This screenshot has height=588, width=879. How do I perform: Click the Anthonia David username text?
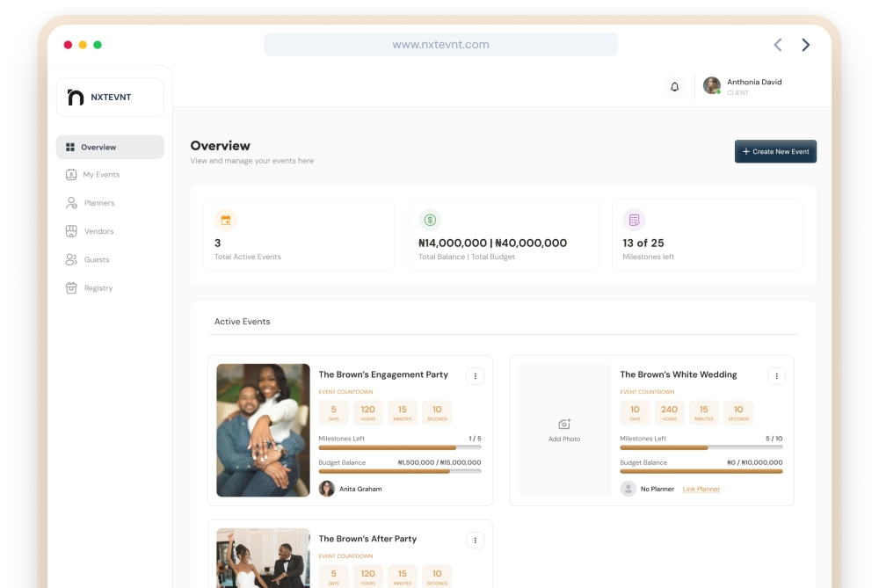tap(754, 82)
